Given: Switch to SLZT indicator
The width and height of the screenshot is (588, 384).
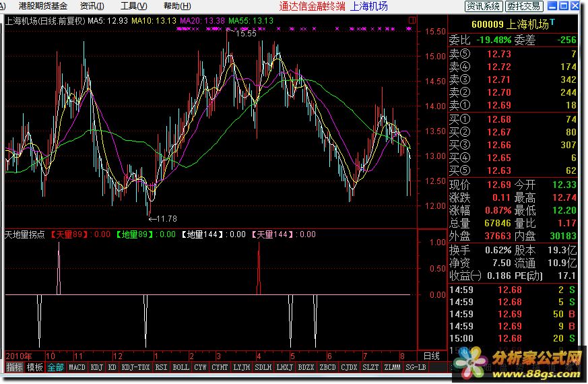Looking at the screenshot, I should click(370, 367).
